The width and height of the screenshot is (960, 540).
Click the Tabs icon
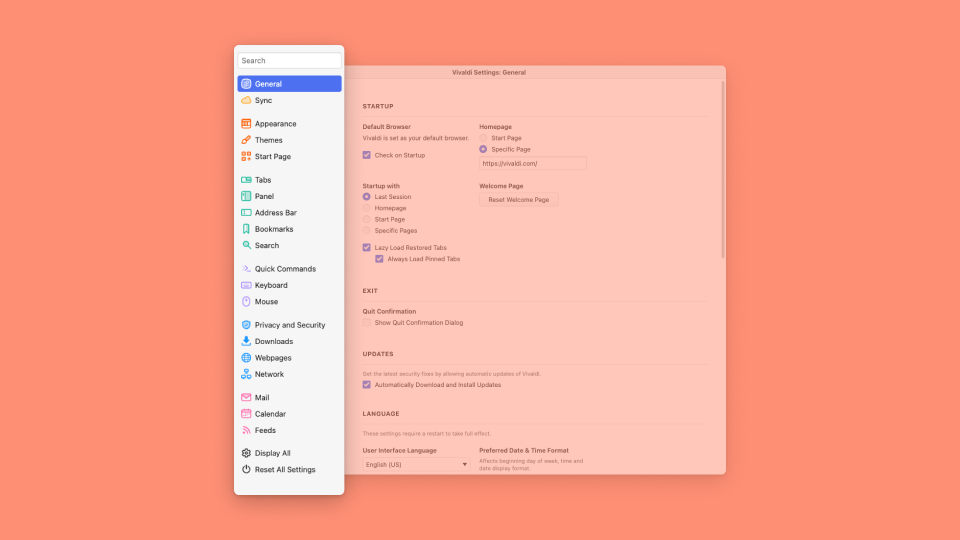(x=246, y=180)
